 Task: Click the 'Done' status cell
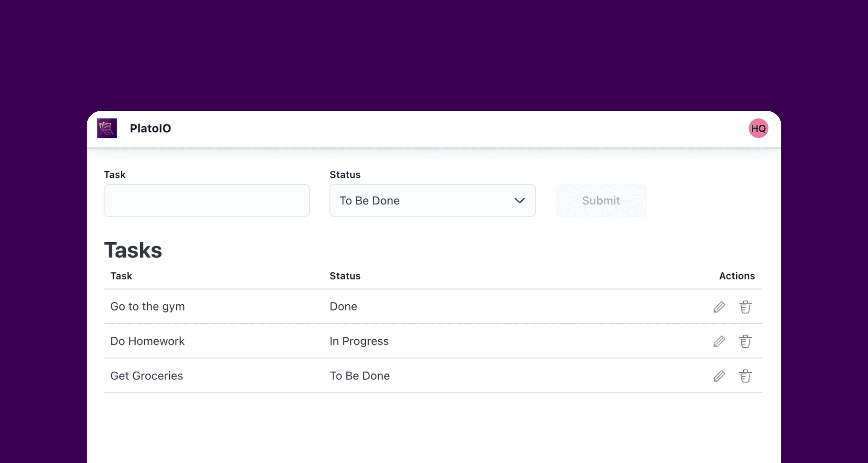point(343,307)
